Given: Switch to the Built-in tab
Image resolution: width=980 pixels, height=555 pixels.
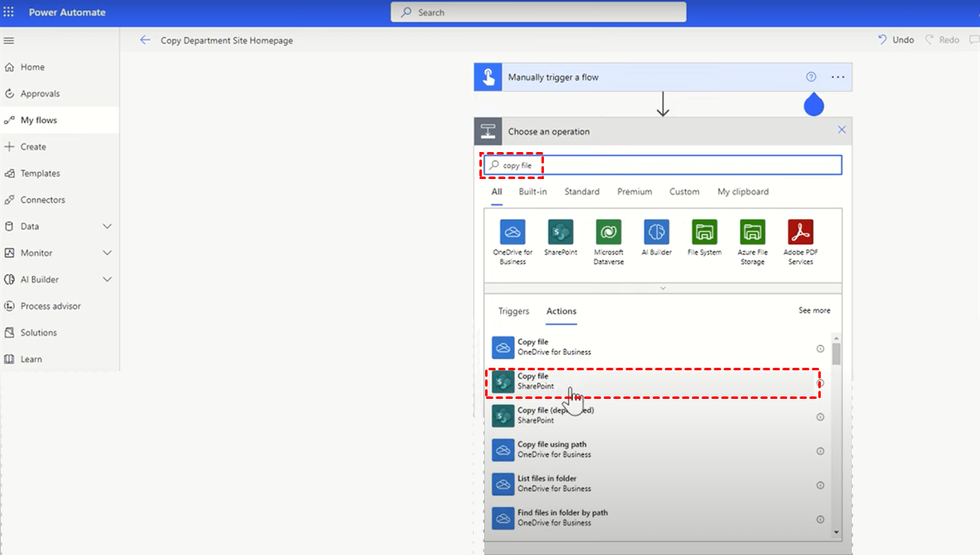Looking at the screenshot, I should click(x=532, y=192).
